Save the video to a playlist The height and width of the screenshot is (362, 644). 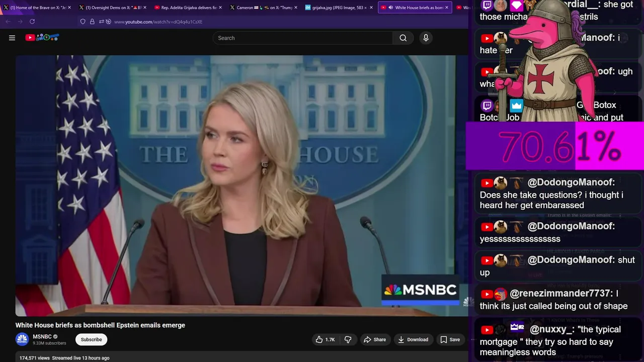pyautogui.click(x=450, y=339)
